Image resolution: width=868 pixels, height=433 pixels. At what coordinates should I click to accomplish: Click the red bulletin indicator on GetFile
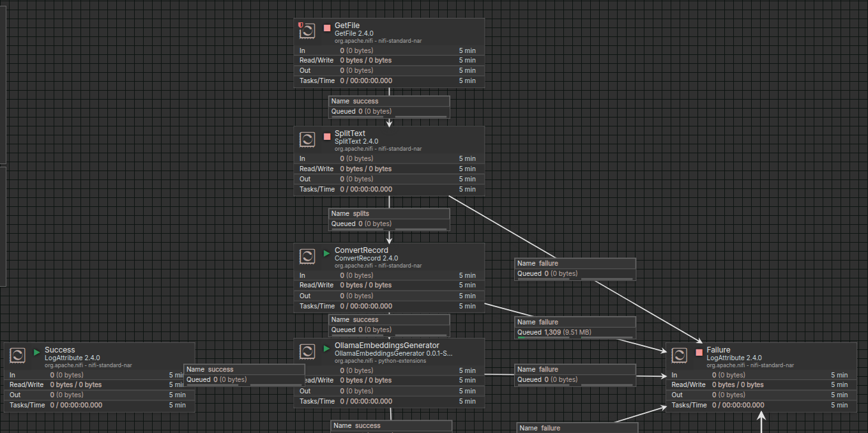coord(301,25)
